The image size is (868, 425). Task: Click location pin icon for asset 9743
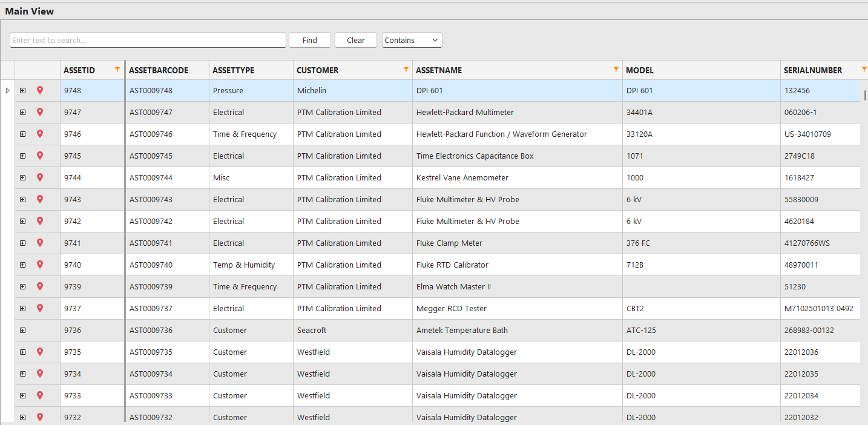click(40, 199)
